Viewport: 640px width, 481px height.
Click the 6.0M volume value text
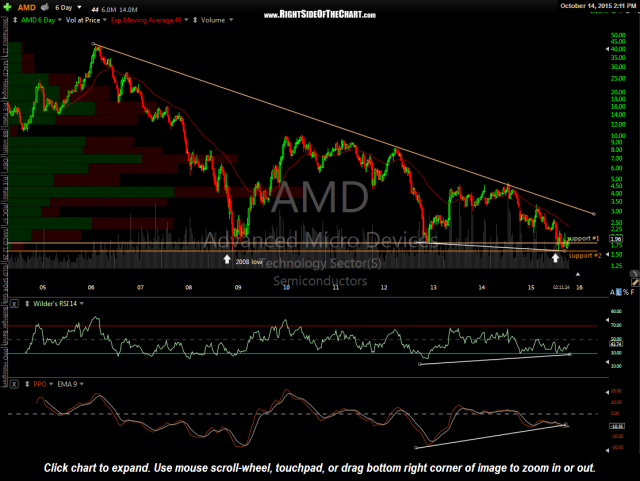point(108,9)
